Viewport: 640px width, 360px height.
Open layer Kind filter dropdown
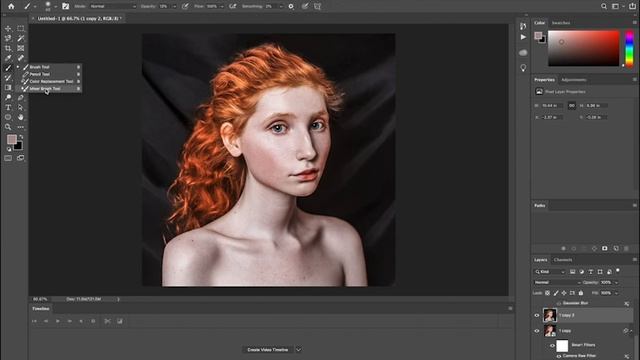pyautogui.click(x=550, y=272)
